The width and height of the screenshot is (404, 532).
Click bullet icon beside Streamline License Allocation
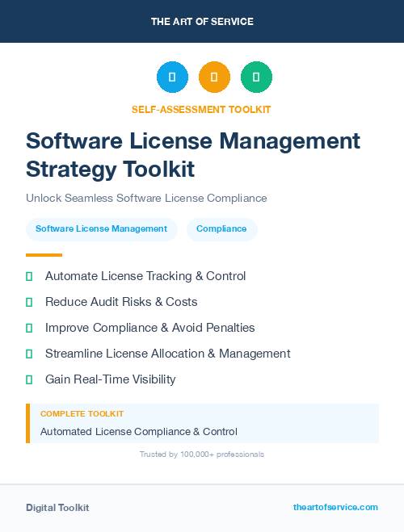tap(29, 354)
